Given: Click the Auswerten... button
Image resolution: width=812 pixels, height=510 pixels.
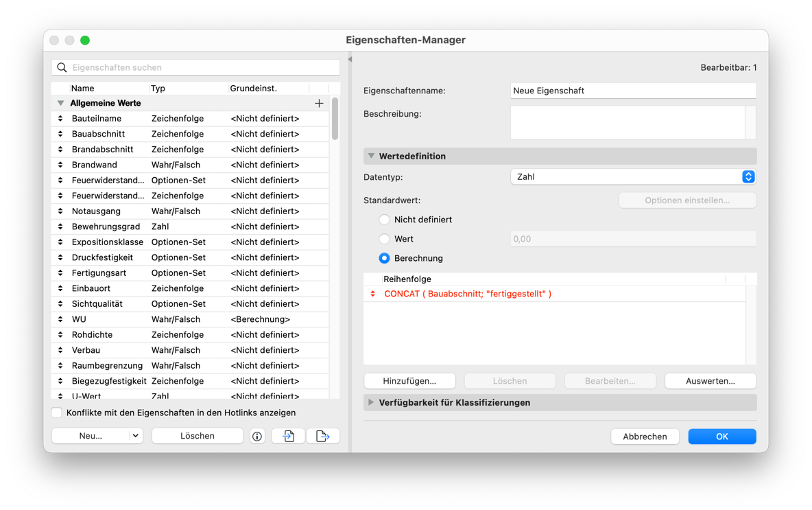Looking at the screenshot, I should [710, 381].
